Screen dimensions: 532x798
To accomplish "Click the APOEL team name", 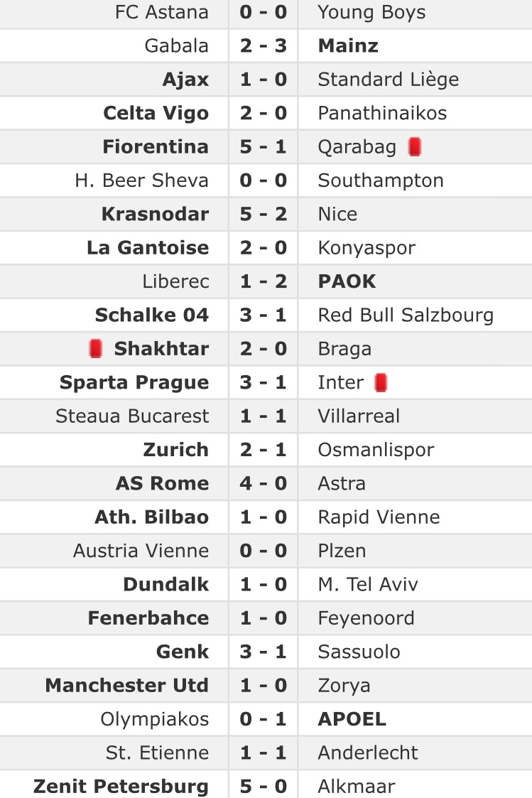I will click(352, 719).
